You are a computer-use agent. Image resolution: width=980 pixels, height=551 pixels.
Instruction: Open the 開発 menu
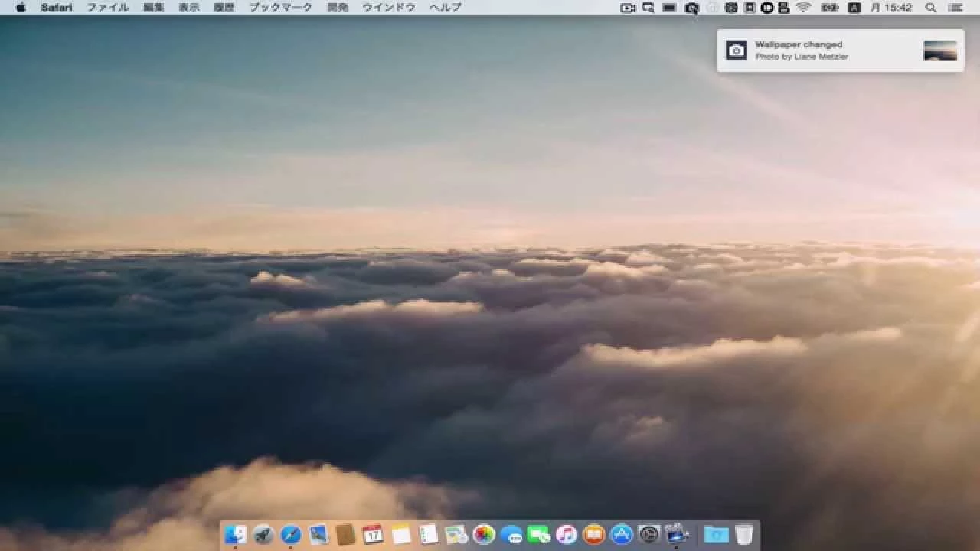[x=338, y=8]
